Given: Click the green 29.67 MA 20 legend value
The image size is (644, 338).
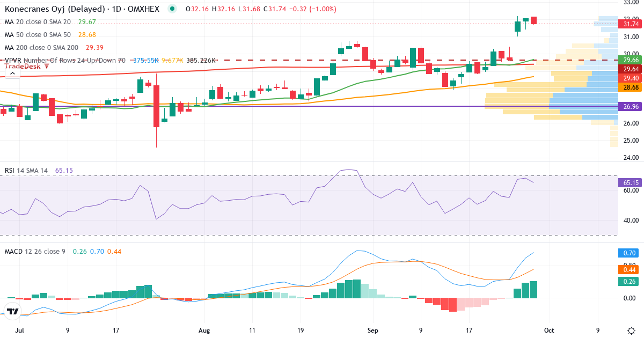Looking at the screenshot, I should pyautogui.click(x=87, y=21).
